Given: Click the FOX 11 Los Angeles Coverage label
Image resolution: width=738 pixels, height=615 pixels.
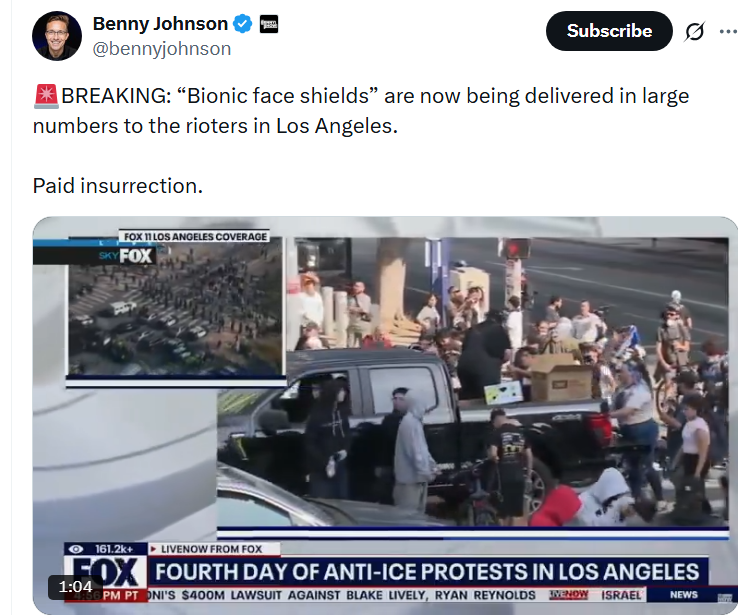Looking at the screenshot, I should click(195, 236).
